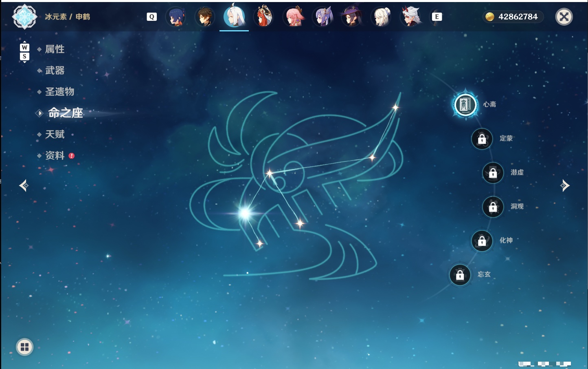Open the grid menu button at bottom
588x369 pixels.
point(24,347)
